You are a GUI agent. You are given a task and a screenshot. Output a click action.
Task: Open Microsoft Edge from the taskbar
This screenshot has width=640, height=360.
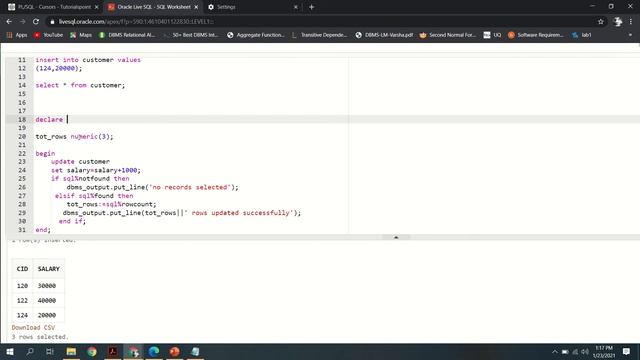click(x=154, y=351)
